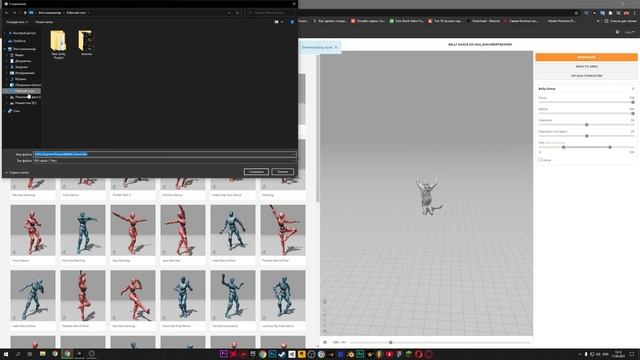Select the New Unity Project folder

pyautogui.click(x=58, y=45)
